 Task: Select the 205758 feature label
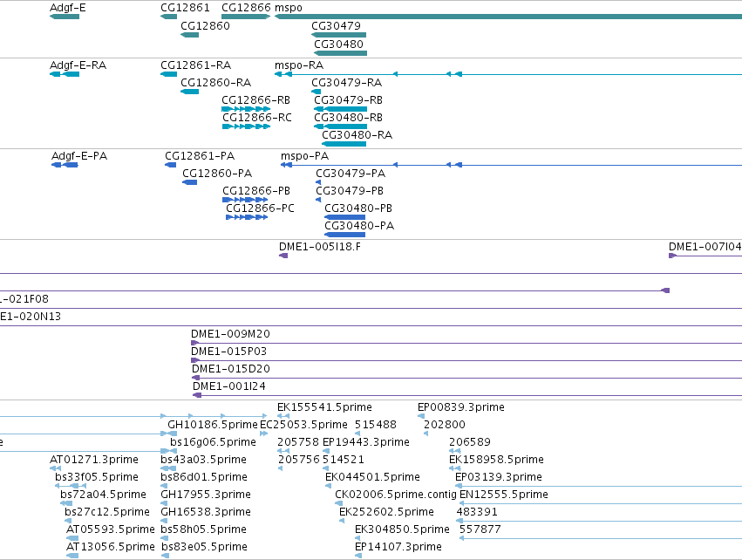(298, 442)
